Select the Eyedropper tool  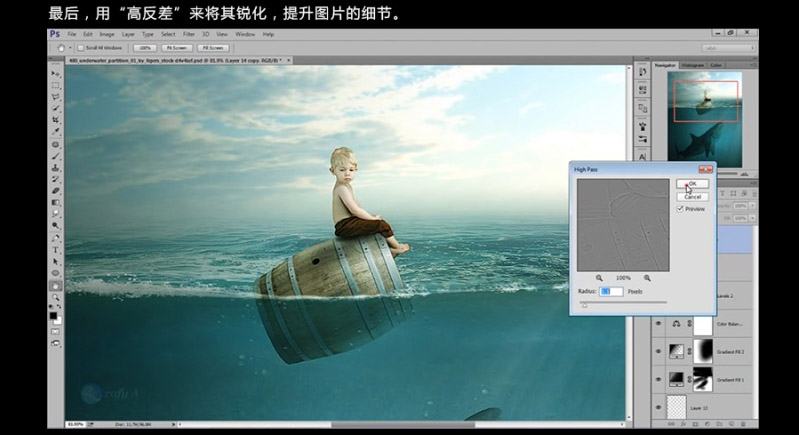point(56,131)
